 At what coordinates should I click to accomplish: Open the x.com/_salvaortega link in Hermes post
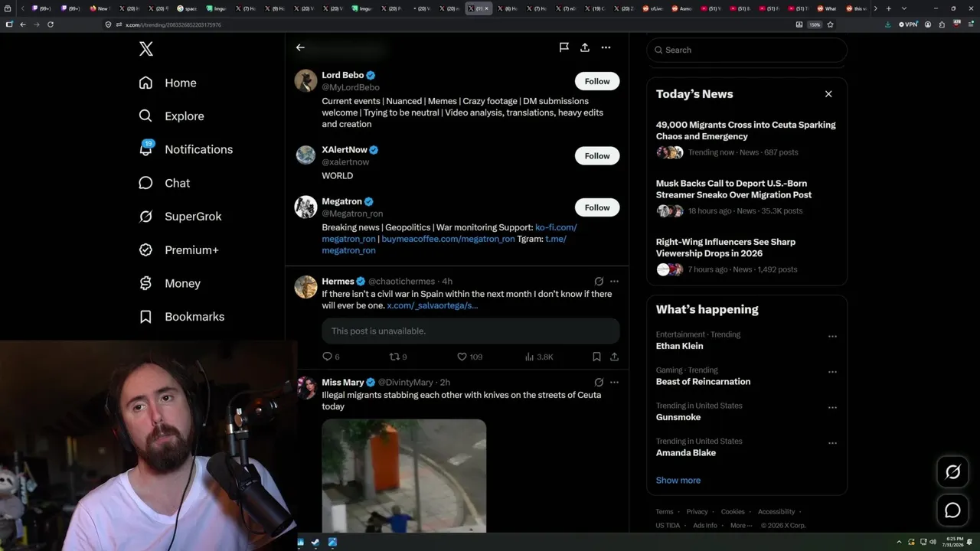click(x=433, y=305)
